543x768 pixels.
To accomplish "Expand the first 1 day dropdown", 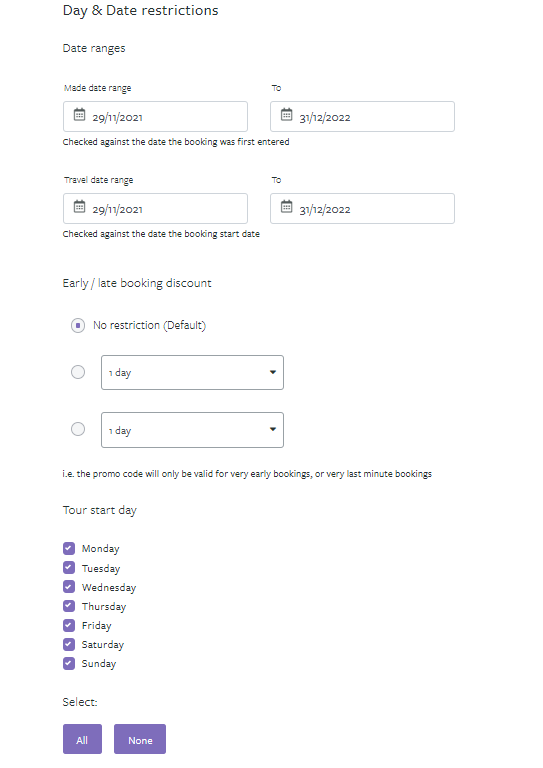I will pos(192,373).
